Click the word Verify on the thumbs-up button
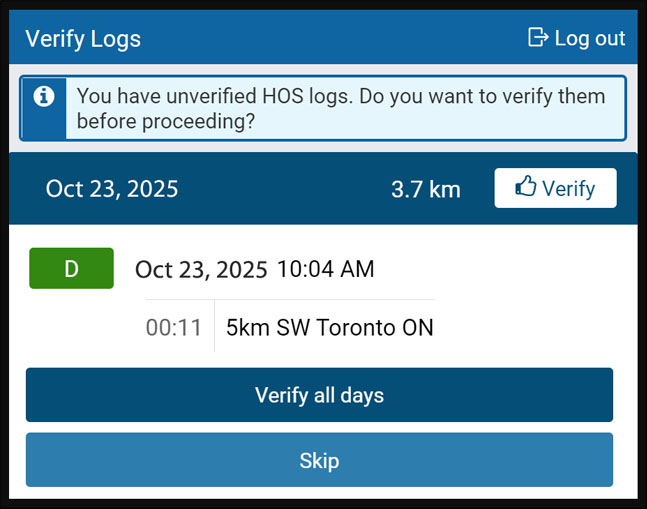This screenshot has height=509, width=647. coord(569,188)
